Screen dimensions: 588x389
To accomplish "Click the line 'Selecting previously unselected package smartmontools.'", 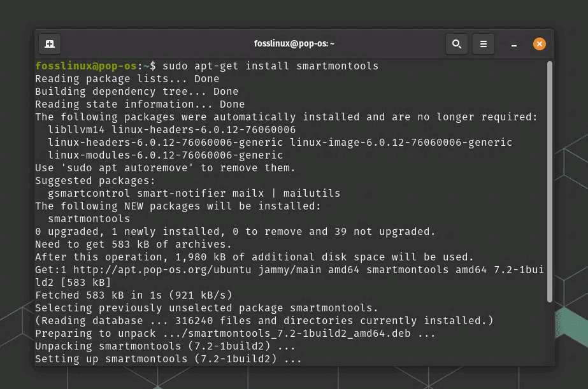I will (x=206, y=308).
